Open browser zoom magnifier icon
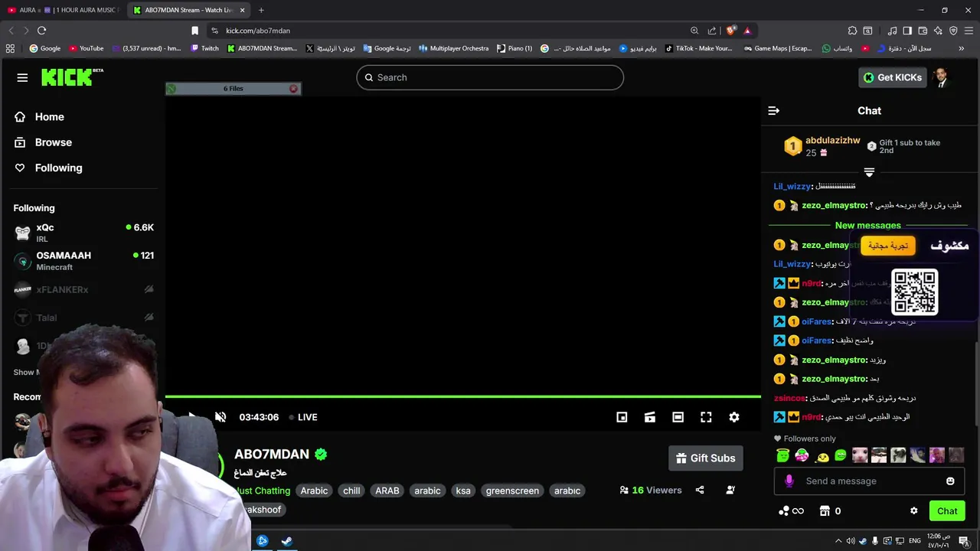Image resolution: width=980 pixels, height=551 pixels. pyautogui.click(x=694, y=31)
